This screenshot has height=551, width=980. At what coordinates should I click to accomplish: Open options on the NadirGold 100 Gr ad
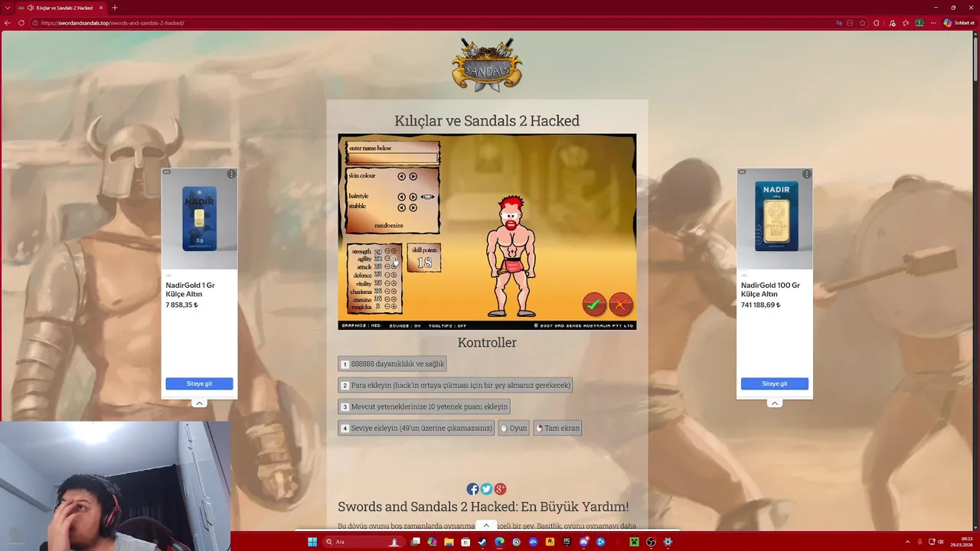[806, 174]
